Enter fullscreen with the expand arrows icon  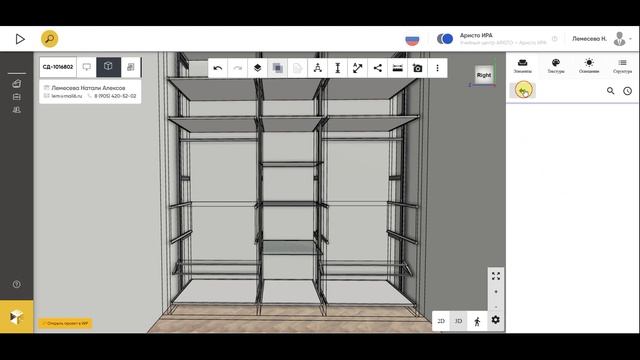coord(496,276)
